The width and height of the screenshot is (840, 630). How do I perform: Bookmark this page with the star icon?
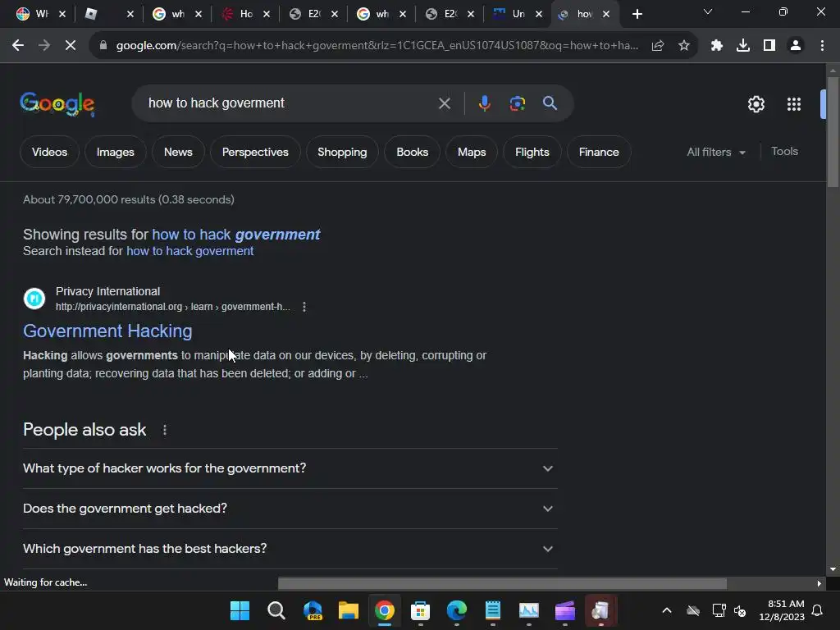pyautogui.click(x=684, y=46)
